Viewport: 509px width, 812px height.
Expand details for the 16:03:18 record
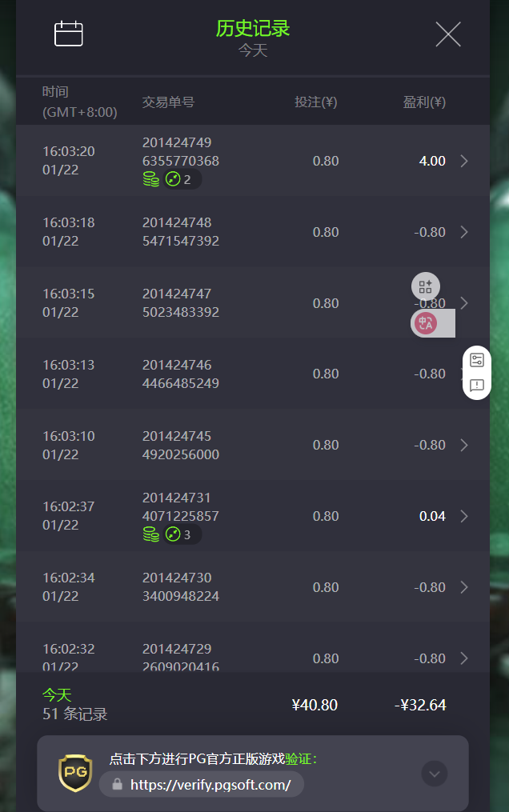point(464,232)
